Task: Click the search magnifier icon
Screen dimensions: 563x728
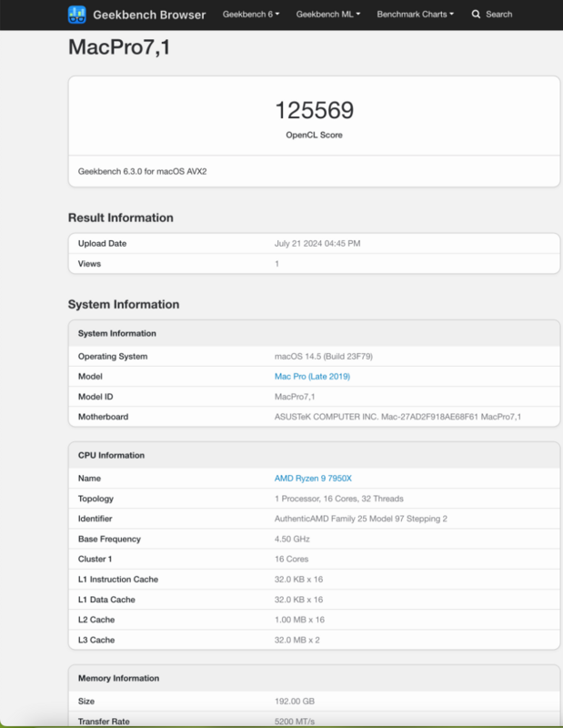Action: pyautogui.click(x=476, y=15)
